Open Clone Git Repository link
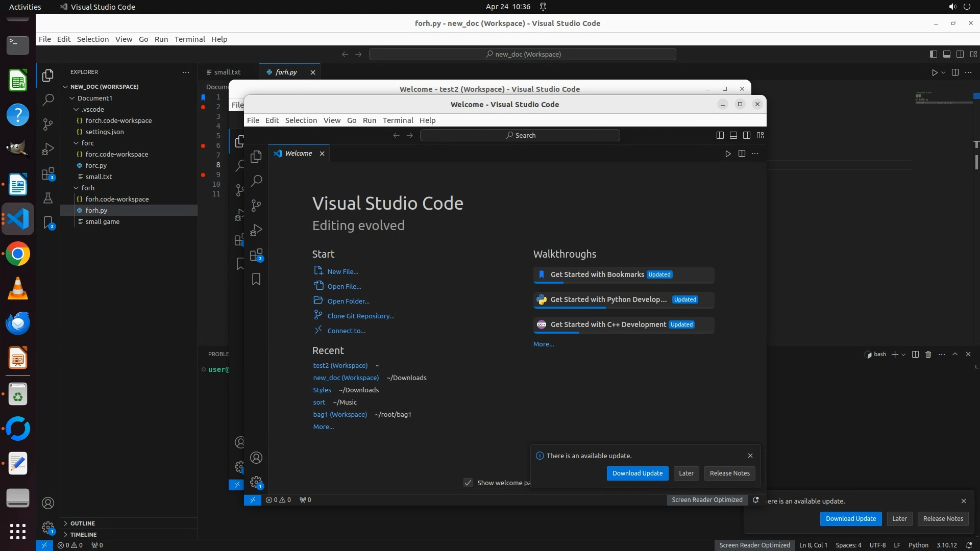The width and height of the screenshot is (980, 551). [x=360, y=316]
